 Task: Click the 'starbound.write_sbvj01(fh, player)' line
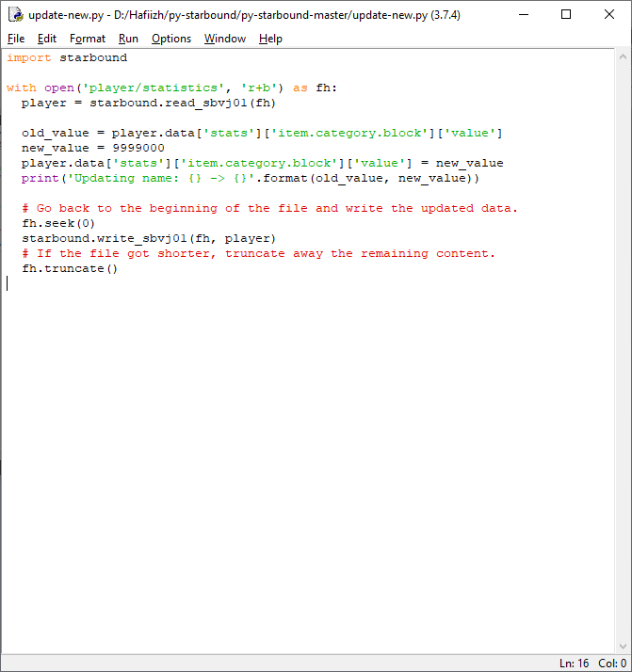click(149, 238)
